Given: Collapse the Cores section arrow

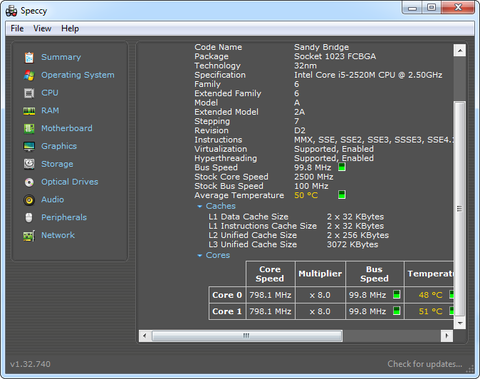Looking at the screenshot, I should [200, 256].
